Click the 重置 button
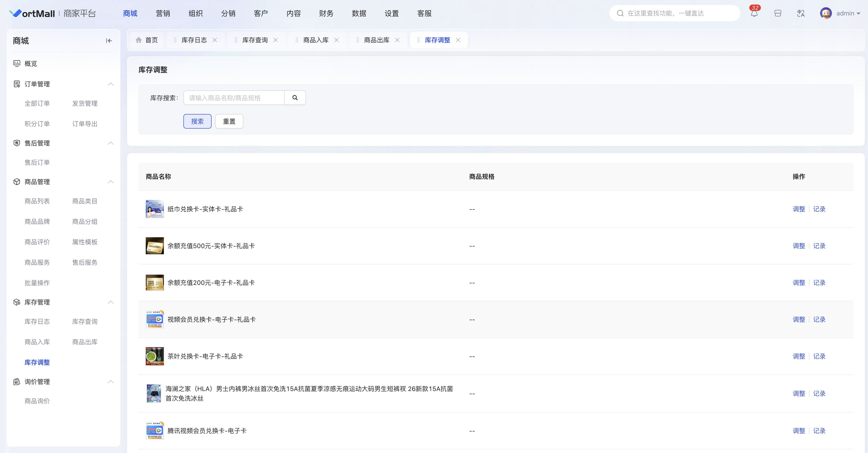Image resolution: width=868 pixels, height=453 pixels. [x=229, y=122]
